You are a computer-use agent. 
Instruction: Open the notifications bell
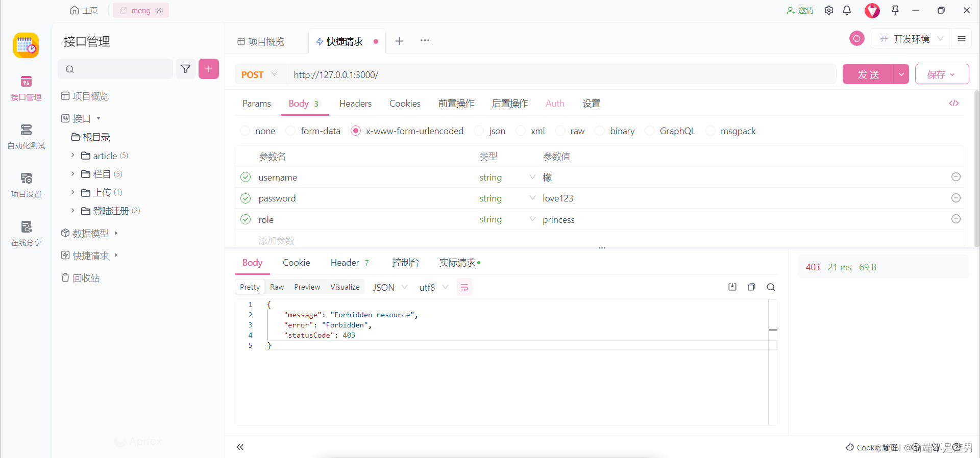pyautogui.click(x=847, y=10)
